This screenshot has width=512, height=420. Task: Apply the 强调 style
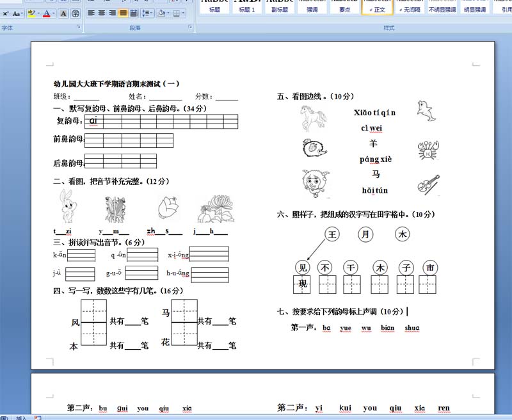coord(312,7)
